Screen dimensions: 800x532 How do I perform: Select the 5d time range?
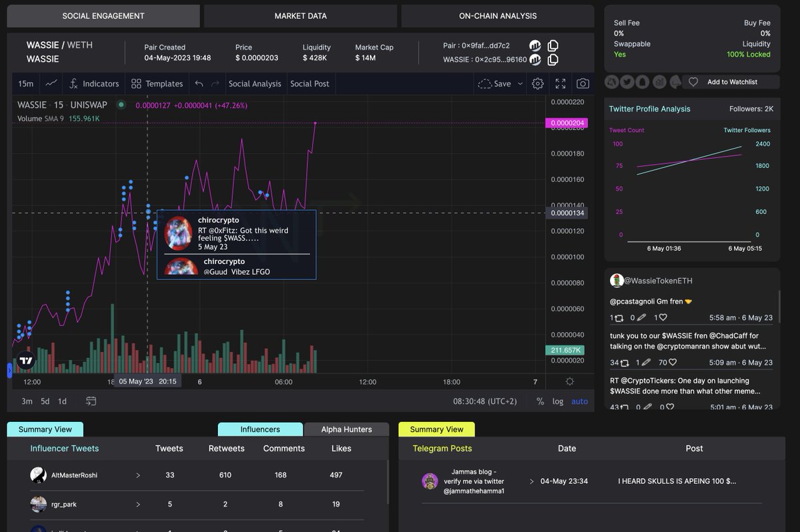tap(45, 401)
